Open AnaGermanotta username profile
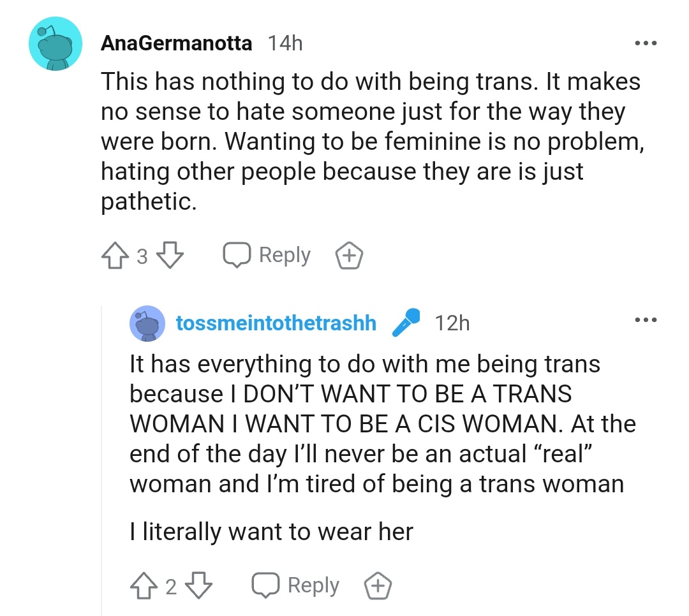 pos(177,43)
